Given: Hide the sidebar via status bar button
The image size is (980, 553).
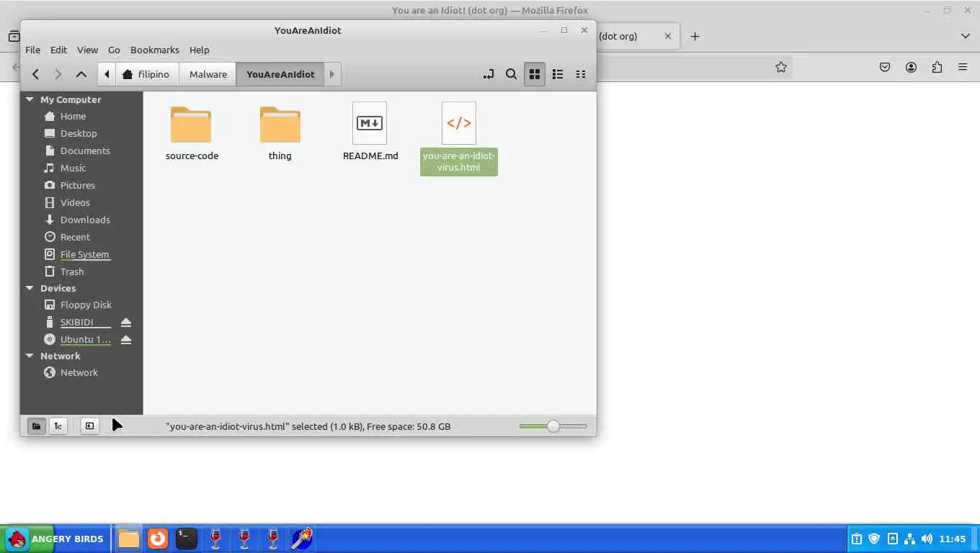Looking at the screenshot, I should (89, 426).
